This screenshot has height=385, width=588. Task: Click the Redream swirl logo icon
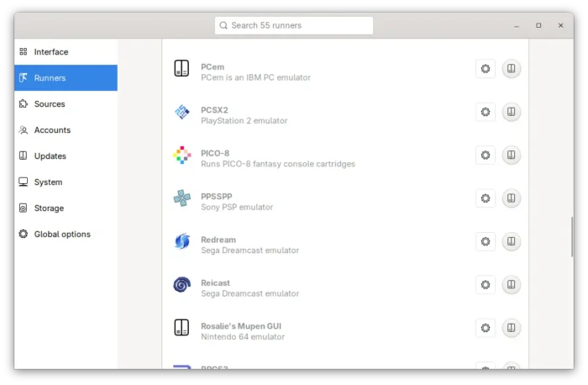pos(182,241)
